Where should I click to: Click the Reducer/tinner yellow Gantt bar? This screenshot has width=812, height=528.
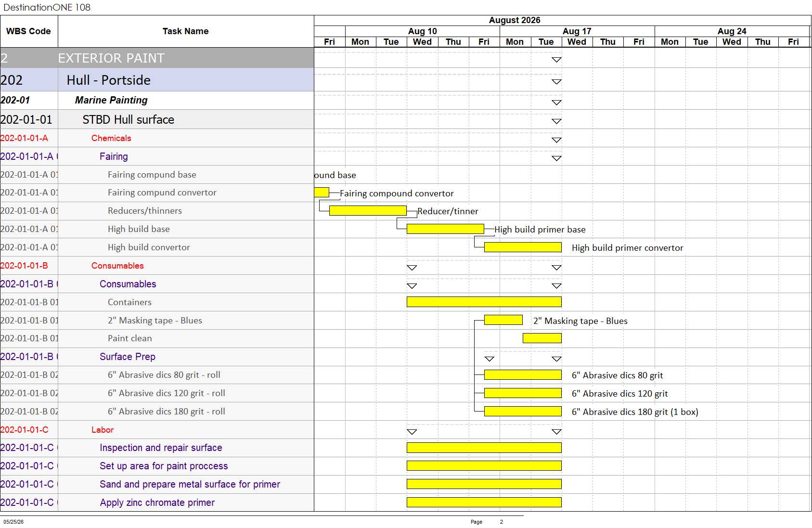point(368,210)
